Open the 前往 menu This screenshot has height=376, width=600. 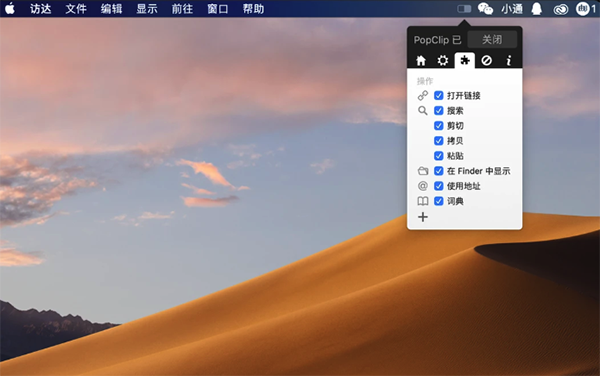[182, 8]
